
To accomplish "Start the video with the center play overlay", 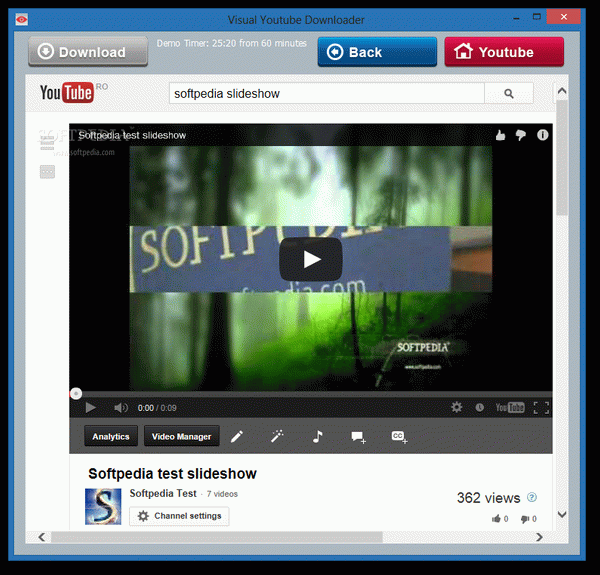I will click(x=311, y=259).
